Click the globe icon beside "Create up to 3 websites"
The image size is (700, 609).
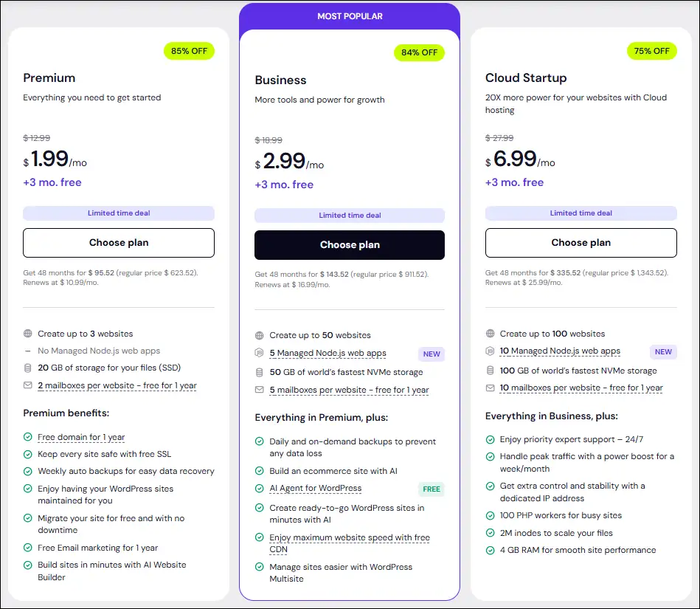click(27, 333)
